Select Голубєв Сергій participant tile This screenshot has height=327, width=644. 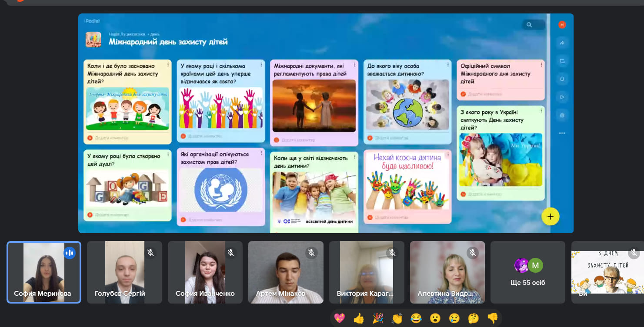pos(124,272)
